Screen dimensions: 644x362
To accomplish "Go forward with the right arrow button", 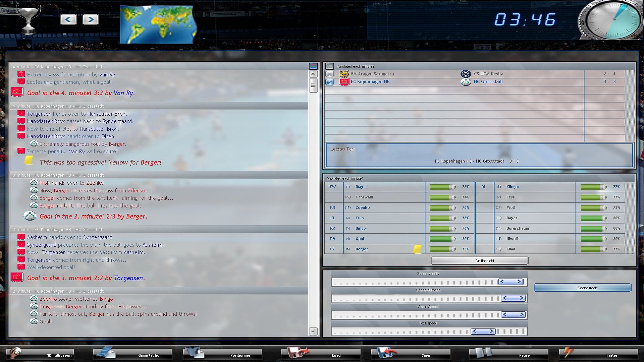I will pos(91,19).
